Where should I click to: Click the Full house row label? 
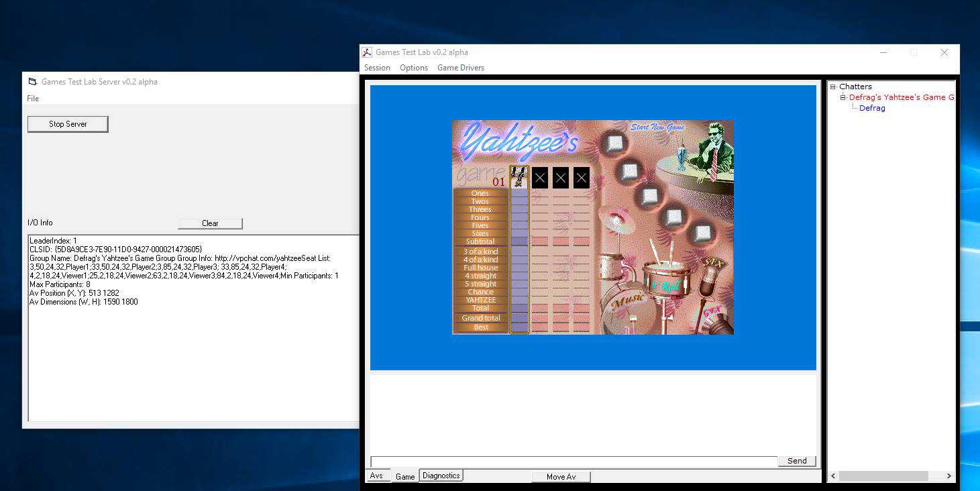(480, 268)
